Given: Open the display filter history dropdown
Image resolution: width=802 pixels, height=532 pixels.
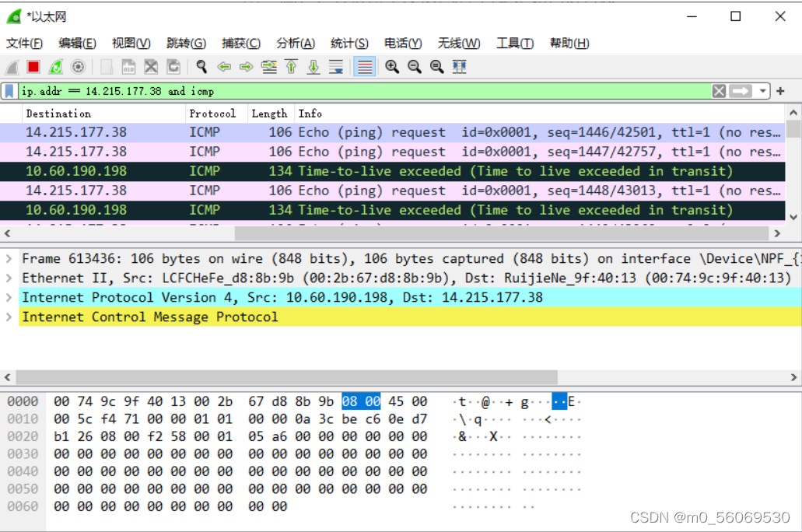Looking at the screenshot, I should [x=763, y=91].
